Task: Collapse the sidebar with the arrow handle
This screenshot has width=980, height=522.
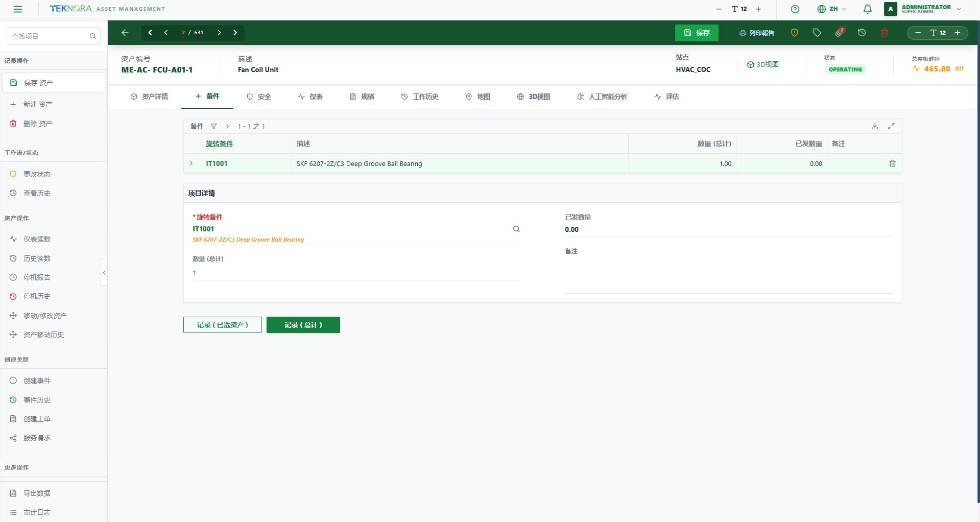Action: tap(104, 273)
